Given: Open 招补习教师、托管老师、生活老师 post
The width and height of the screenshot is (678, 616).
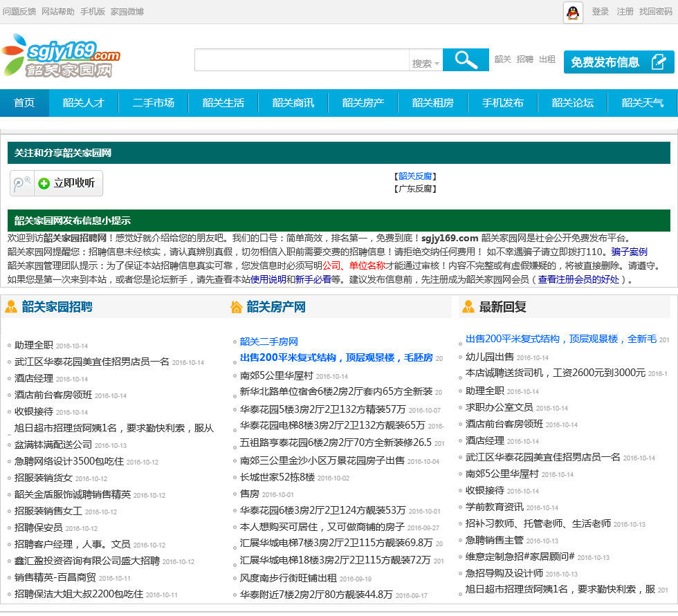Looking at the screenshot, I should click(538, 523).
